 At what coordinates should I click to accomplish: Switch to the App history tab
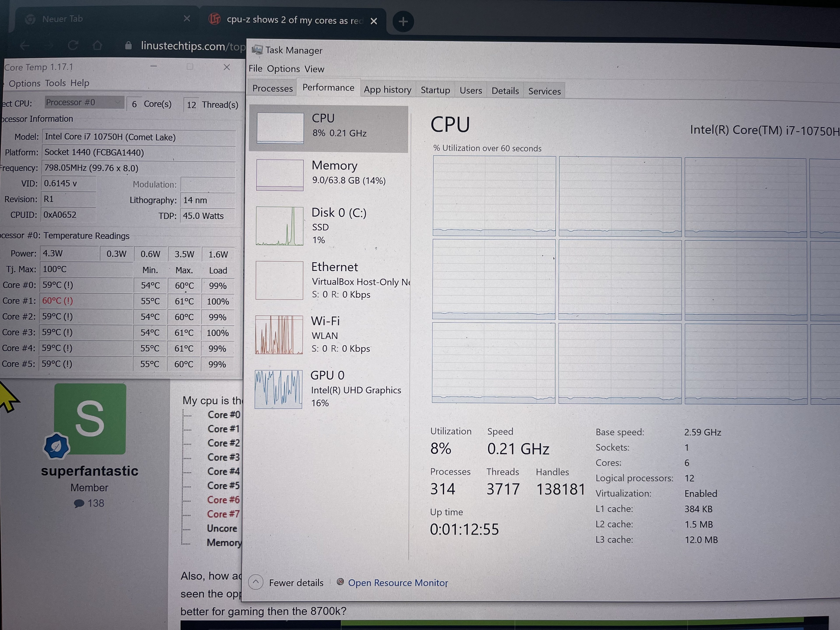pos(387,90)
